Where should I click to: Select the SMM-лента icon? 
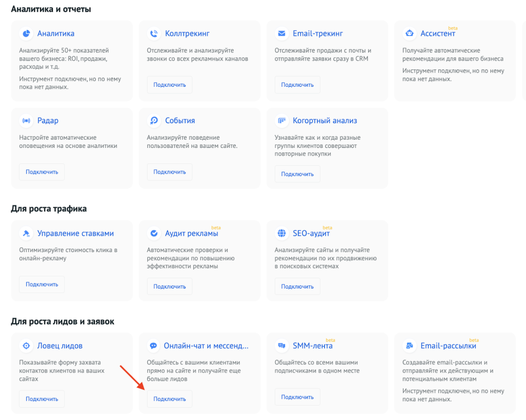point(282,346)
